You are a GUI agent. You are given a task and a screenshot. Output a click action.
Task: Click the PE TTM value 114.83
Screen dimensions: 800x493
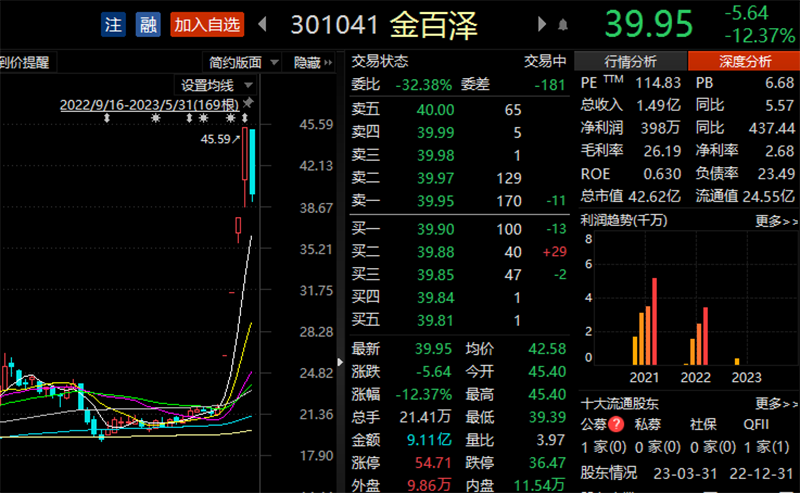658,83
